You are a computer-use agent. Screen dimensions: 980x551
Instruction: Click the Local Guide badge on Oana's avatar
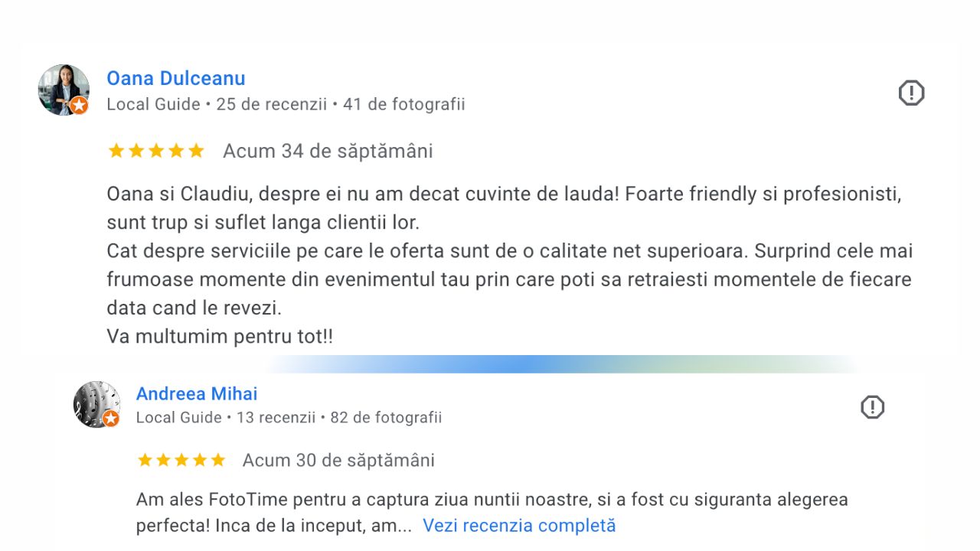79,106
